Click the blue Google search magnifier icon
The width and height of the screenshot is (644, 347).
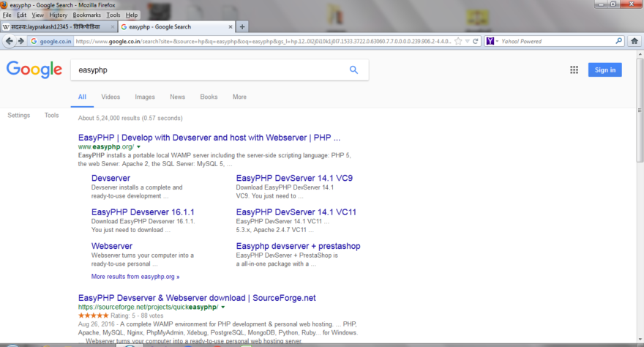(x=353, y=70)
